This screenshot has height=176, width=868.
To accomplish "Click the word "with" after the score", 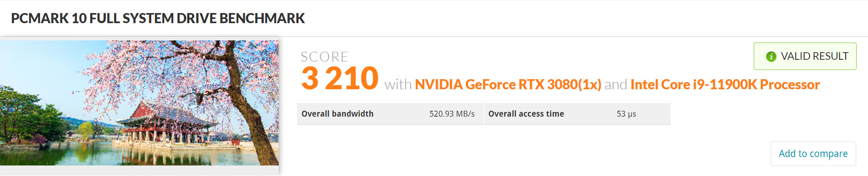I will [x=398, y=85].
